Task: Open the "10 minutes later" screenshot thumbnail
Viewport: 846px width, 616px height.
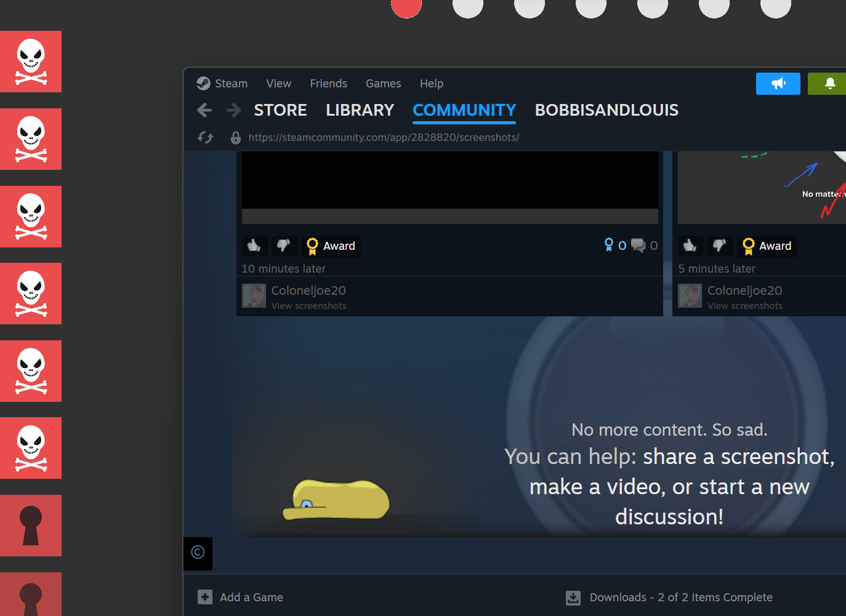Action: tap(450, 188)
